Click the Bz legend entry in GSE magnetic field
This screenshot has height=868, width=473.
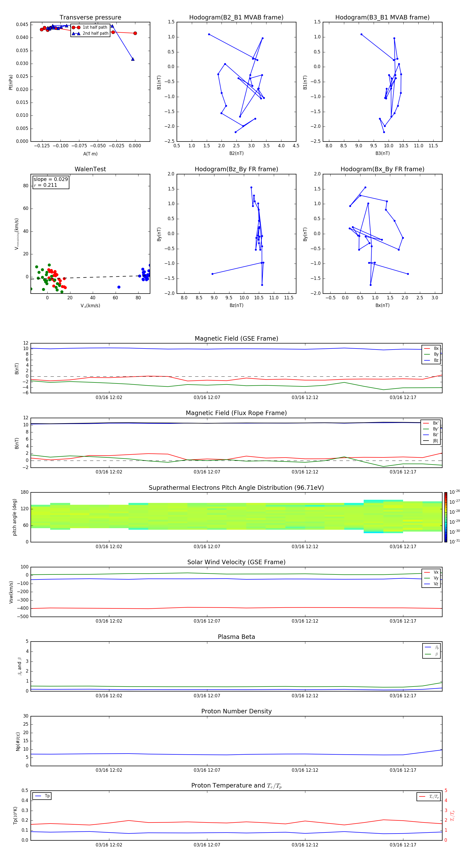[x=431, y=360]
